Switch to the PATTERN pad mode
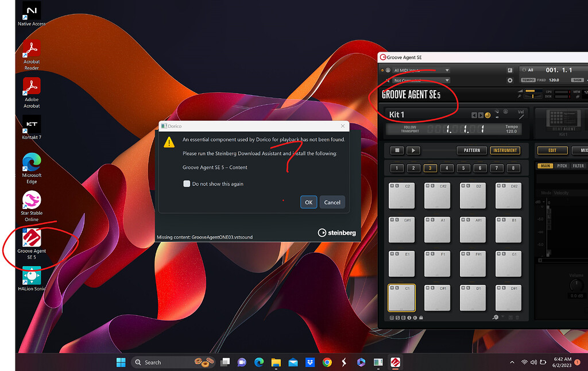This screenshot has height=371, width=588. click(472, 150)
